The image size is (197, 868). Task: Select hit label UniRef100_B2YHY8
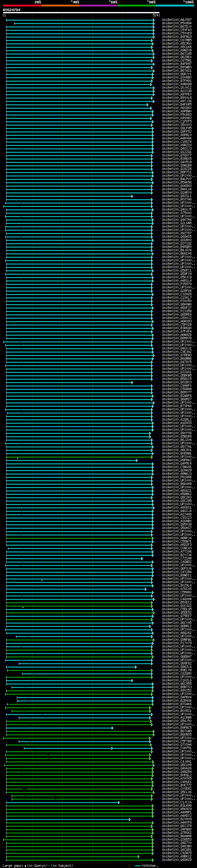(x=176, y=819)
